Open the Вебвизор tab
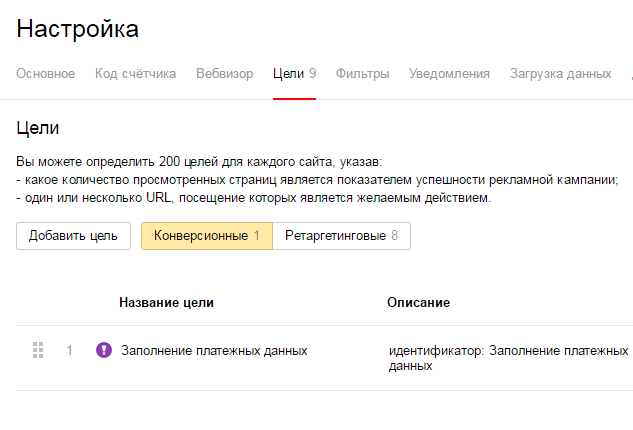Image resolution: width=633 pixels, height=430 pixels. (x=225, y=74)
